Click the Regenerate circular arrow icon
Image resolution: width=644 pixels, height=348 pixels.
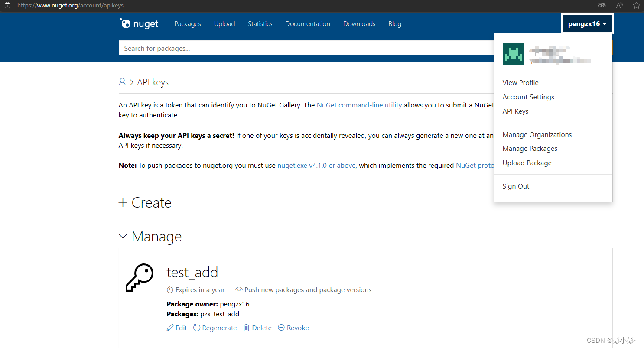tap(197, 328)
